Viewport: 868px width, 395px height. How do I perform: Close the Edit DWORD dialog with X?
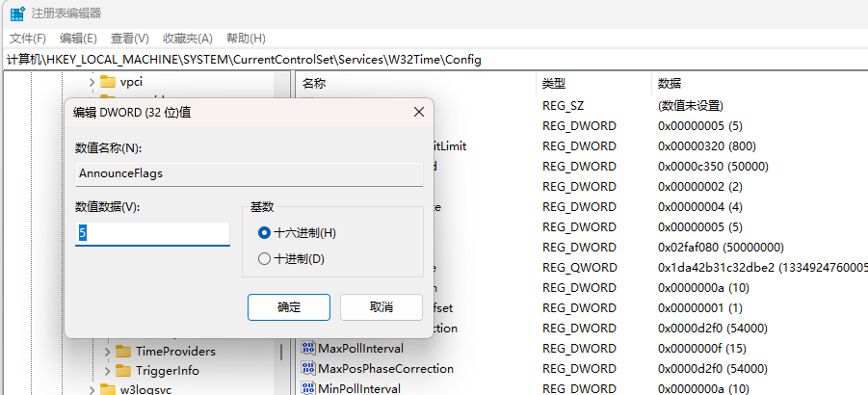[x=419, y=112]
